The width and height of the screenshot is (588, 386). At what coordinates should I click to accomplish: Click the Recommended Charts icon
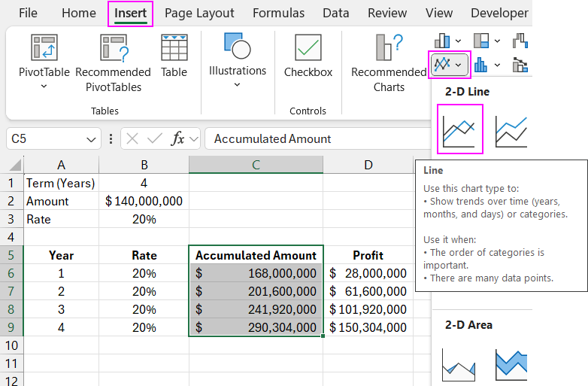(x=388, y=48)
